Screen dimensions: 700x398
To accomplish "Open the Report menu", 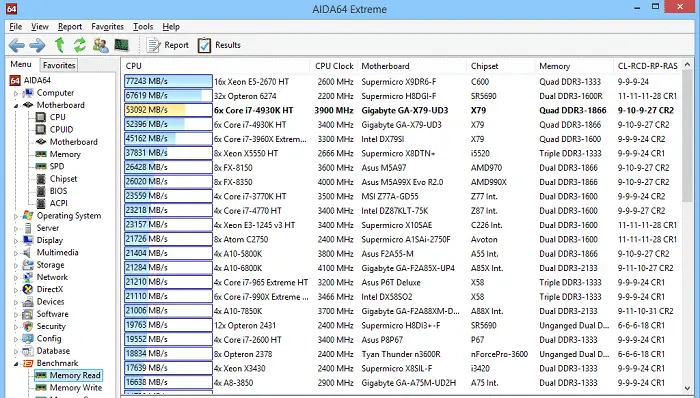I will [x=70, y=27].
